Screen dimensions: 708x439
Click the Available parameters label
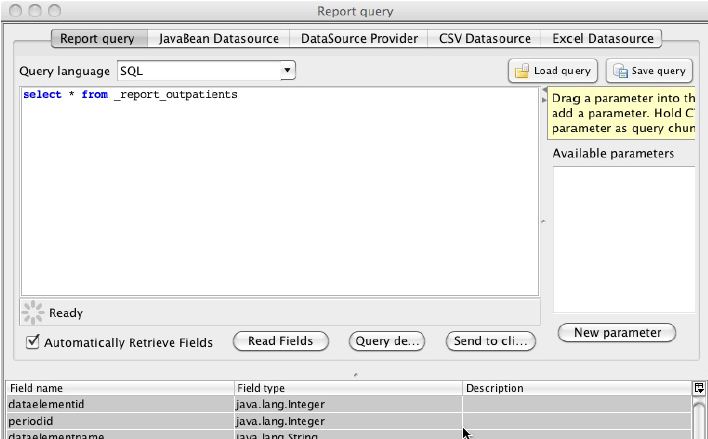point(613,154)
